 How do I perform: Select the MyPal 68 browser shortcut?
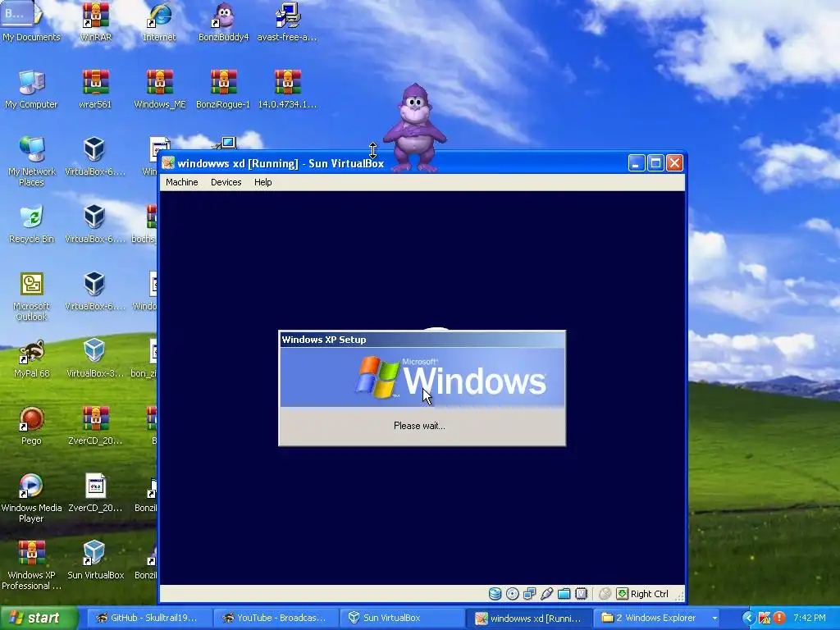(31, 358)
